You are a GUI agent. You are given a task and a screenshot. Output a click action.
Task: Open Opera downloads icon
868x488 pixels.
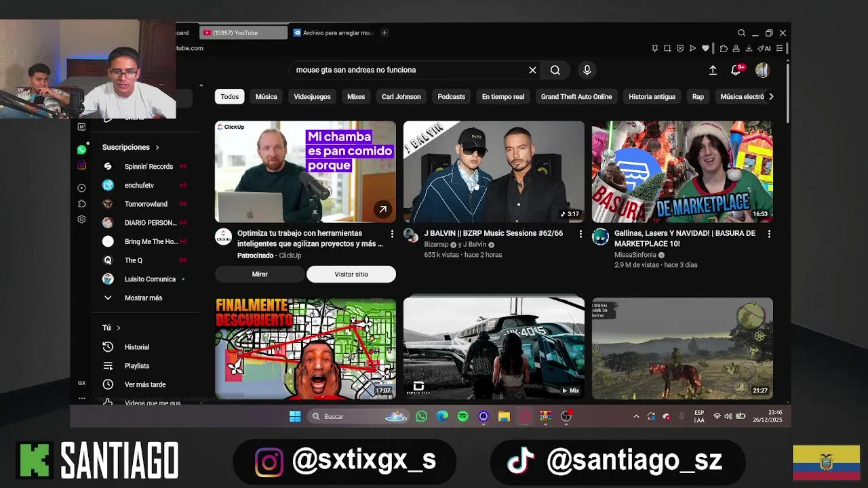749,48
